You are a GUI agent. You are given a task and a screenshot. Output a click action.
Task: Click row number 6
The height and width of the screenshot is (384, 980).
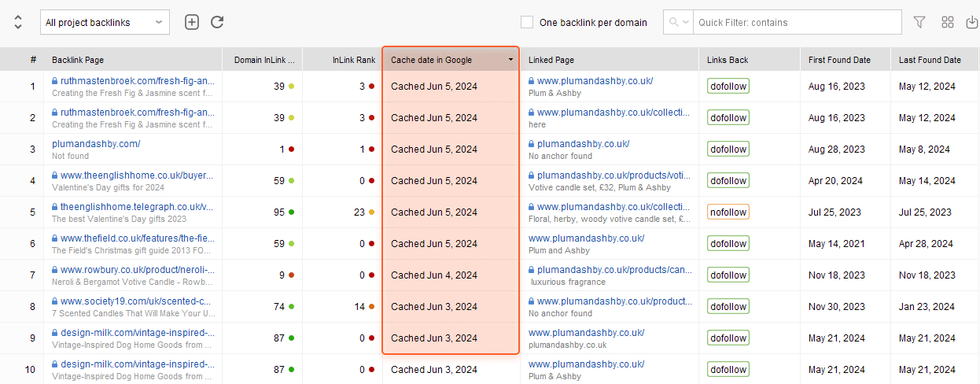point(33,243)
